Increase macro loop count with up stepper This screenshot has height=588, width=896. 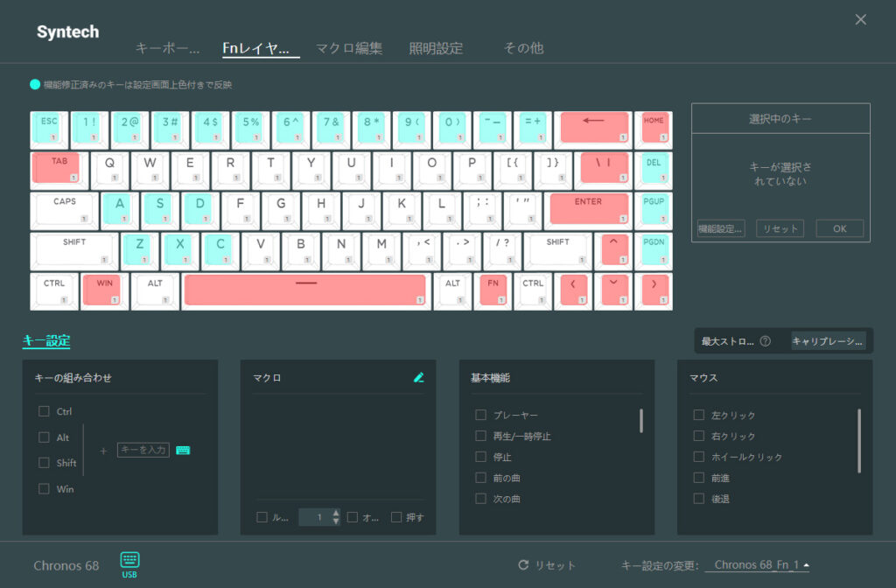tap(336, 513)
